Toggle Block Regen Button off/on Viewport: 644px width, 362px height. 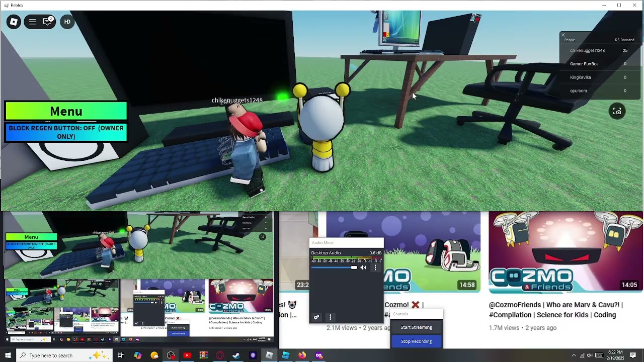click(66, 132)
